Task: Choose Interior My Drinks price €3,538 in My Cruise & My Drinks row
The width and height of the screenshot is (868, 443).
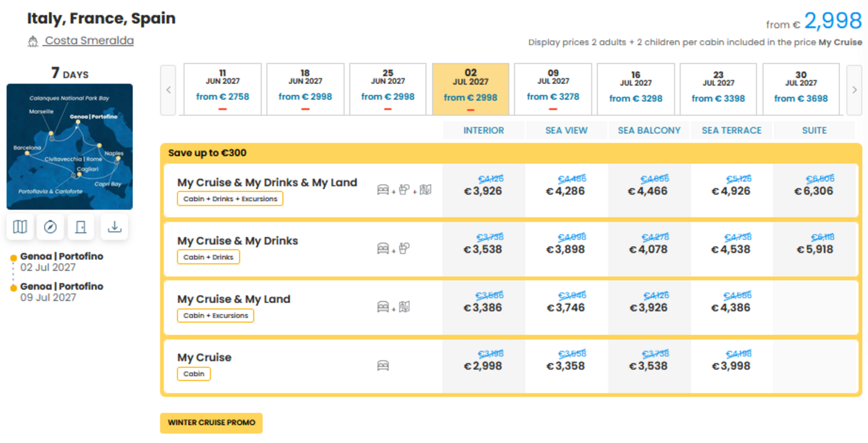Action: (x=483, y=249)
